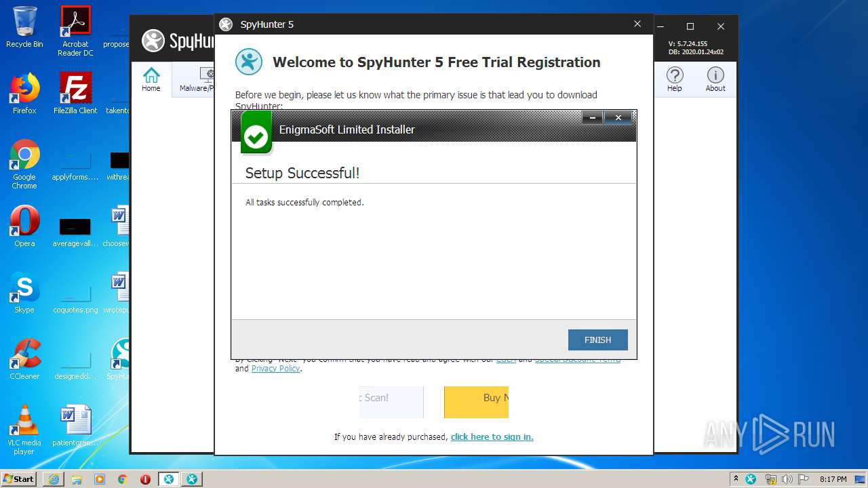Click the partially visible Scan button
Image resolution: width=868 pixels, height=488 pixels.
point(391,402)
